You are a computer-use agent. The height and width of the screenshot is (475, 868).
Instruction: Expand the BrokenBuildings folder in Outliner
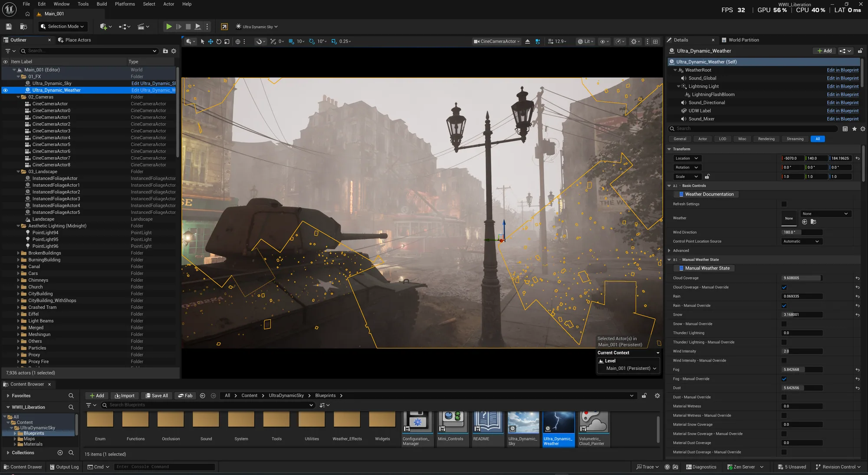pos(18,253)
